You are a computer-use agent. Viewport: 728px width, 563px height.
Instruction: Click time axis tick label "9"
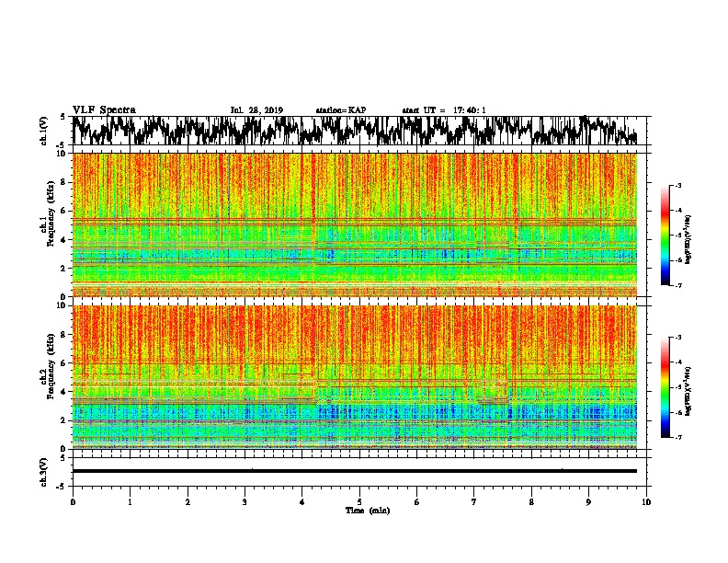coord(588,502)
